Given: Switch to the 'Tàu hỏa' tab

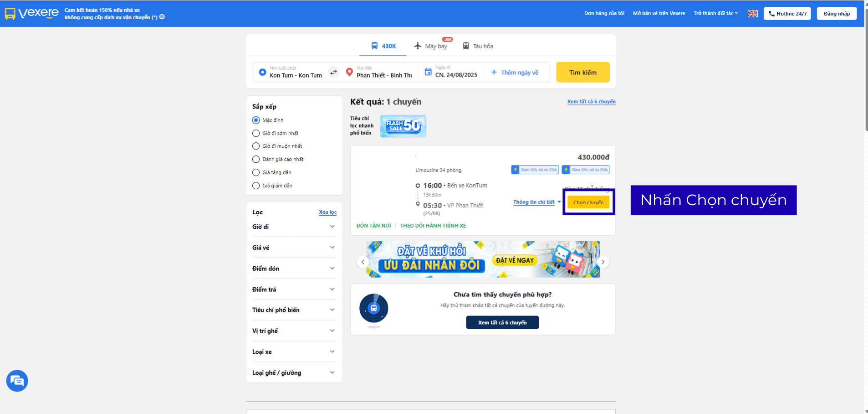Looking at the screenshot, I should tap(478, 46).
